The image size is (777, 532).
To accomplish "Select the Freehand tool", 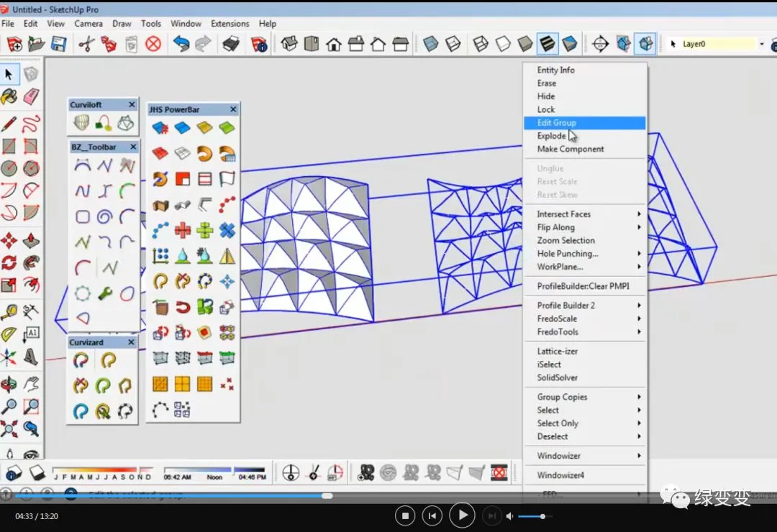I will 31,124.
